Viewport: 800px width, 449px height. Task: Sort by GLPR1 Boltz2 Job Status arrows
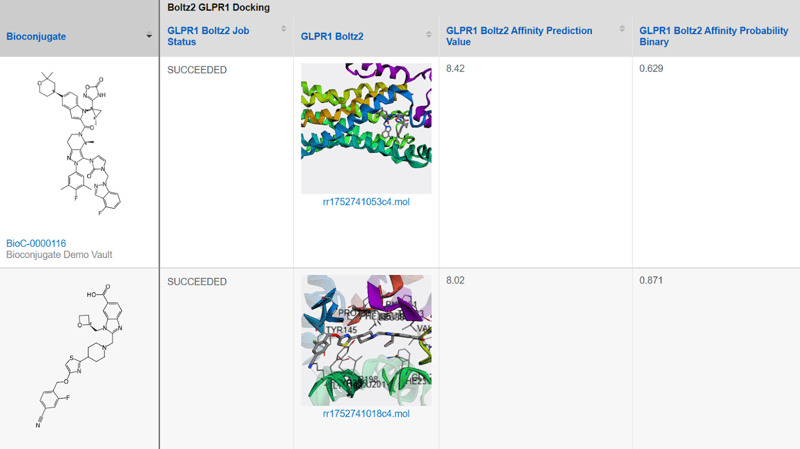click(x=284, y=29)
